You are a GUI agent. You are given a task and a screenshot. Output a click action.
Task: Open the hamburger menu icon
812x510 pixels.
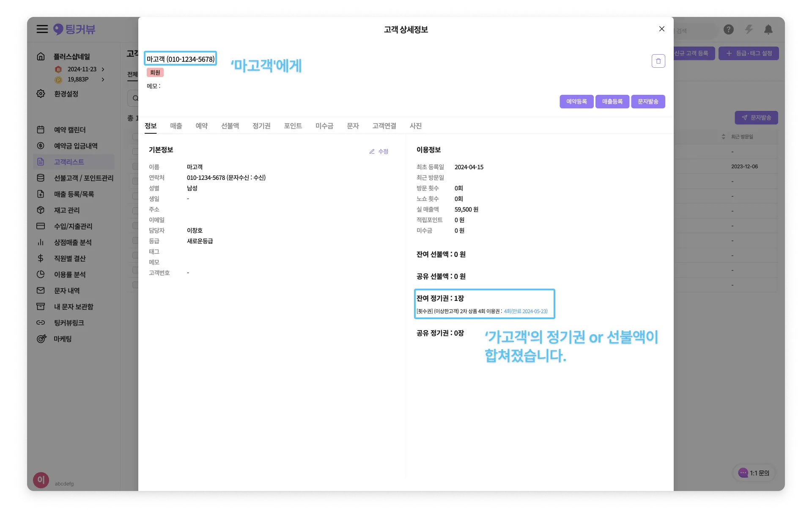(42, 29)
